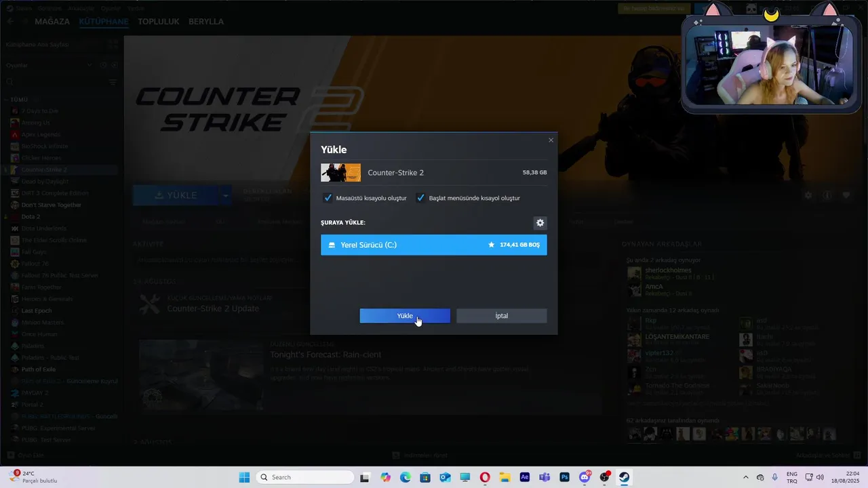This screenshot has width=868, height=488.
Task: Open Tonight's Forecast: Rain-cient news post
Action: (x=325, y=354)
